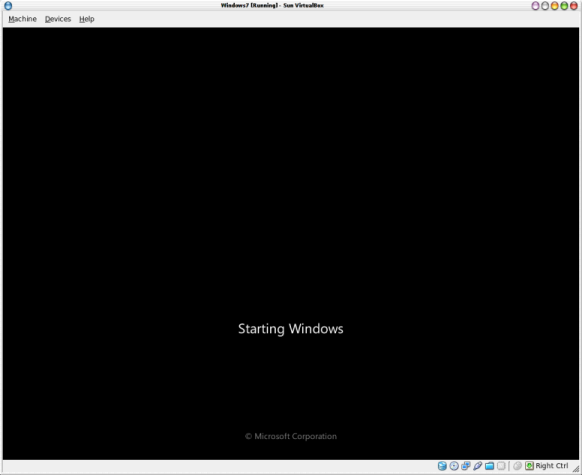Click the network adapters status icon
The height and width of the screenshot is (475, 582).
pos(465,466)
